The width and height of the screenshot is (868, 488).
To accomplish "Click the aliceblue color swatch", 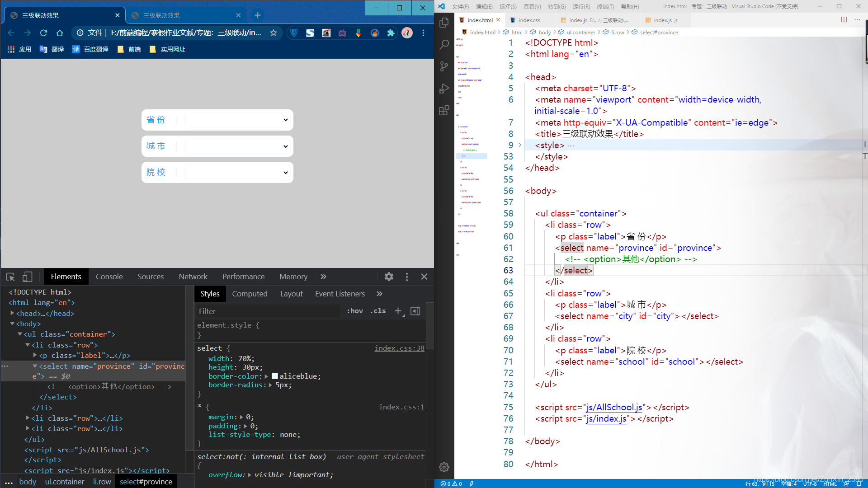I will pyautogui.click(x=274, y=376).
